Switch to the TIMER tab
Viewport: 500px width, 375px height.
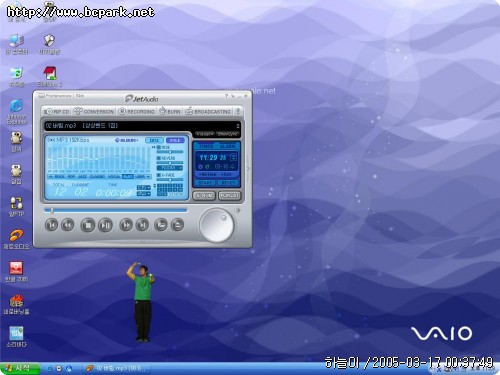206,146
